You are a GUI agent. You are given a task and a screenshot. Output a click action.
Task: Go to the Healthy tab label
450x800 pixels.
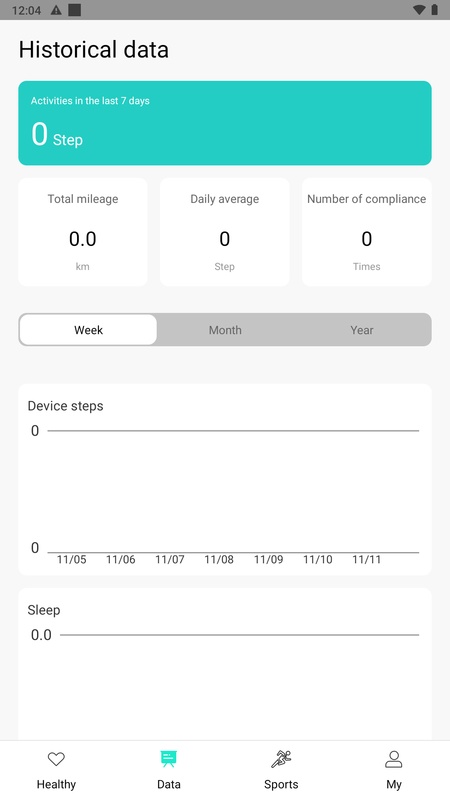56,784
